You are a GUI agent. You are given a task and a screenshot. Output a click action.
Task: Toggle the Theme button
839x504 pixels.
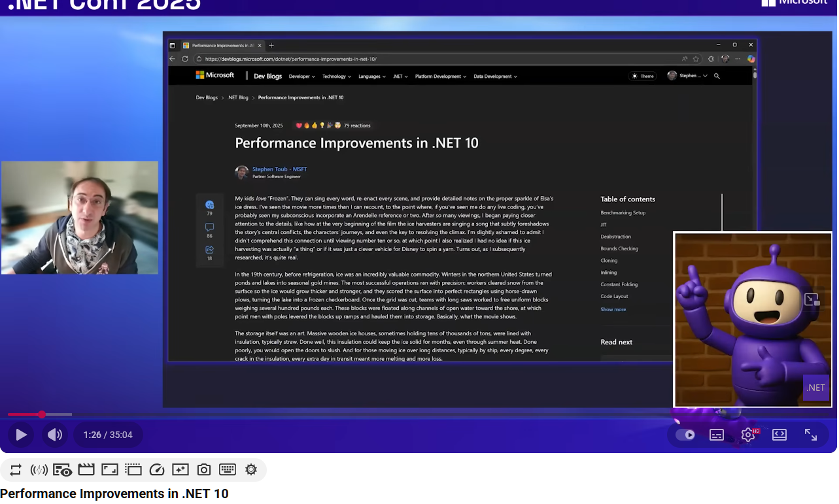(643, 76)
